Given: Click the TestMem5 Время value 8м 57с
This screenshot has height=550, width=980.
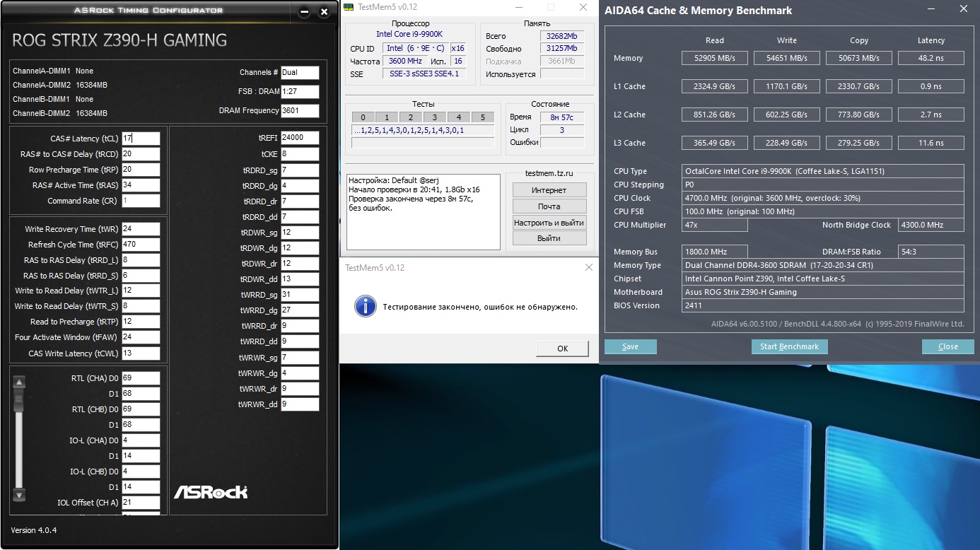Looking at the screenshot, I should point(562,117).
